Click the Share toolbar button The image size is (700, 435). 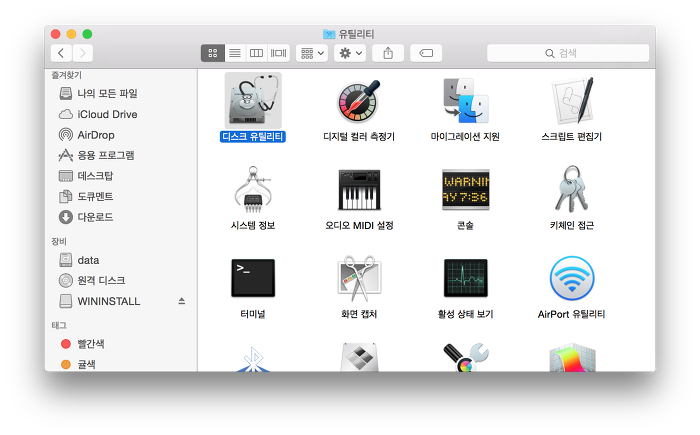click(388, 53)
